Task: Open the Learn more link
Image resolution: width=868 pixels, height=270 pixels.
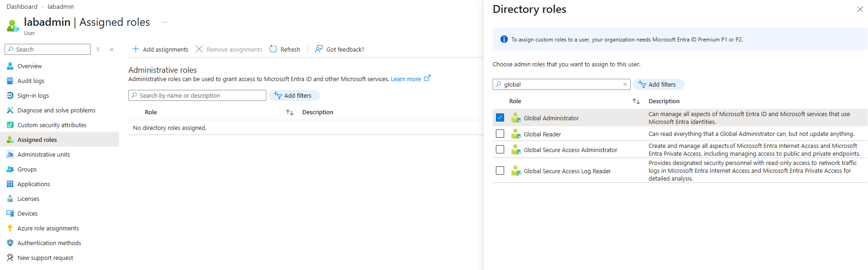Action: (x=406, y=79)
